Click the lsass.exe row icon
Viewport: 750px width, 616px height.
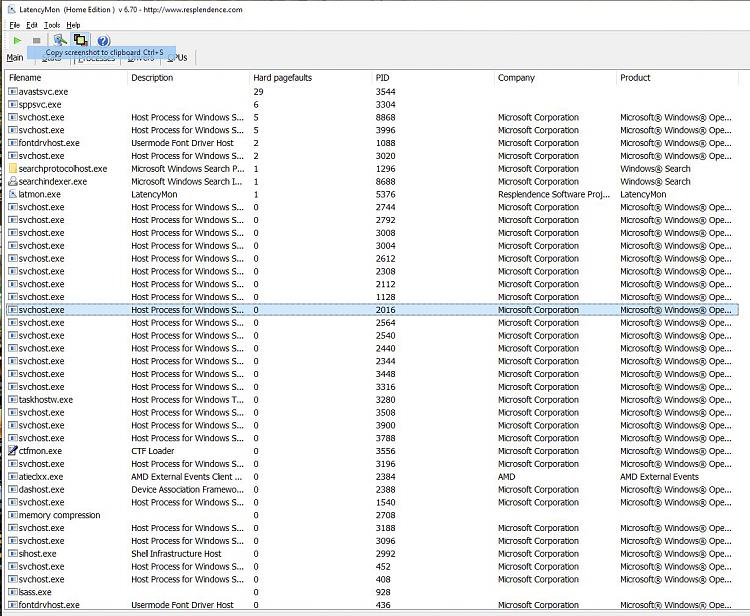(13, 592)
